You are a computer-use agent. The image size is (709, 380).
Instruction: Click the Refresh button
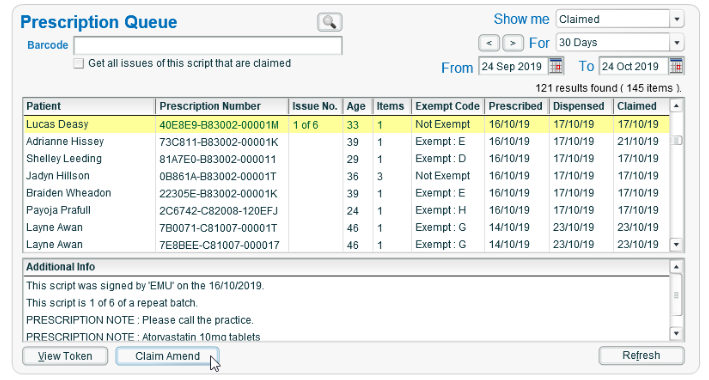(641, 356)
